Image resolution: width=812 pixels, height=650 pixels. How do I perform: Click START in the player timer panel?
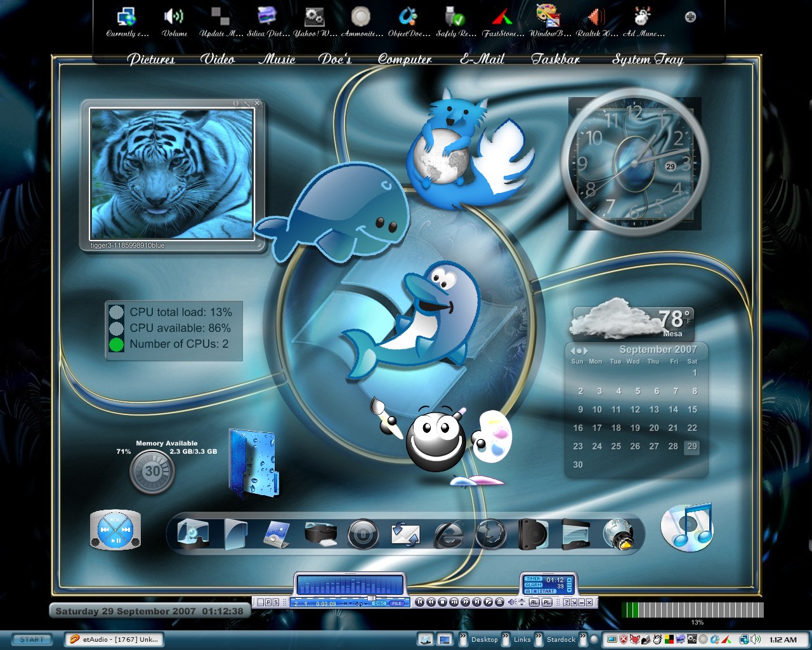[547, 591]
